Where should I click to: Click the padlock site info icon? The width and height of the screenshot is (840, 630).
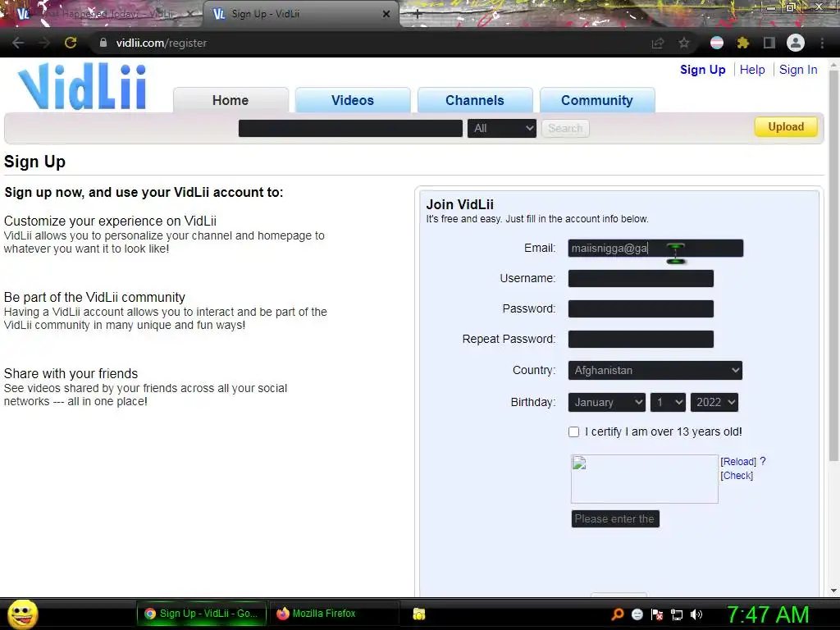103,43
